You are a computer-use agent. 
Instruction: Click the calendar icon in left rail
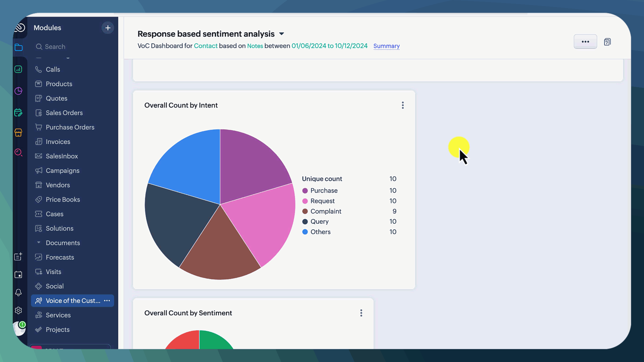(x=18, y=275)
